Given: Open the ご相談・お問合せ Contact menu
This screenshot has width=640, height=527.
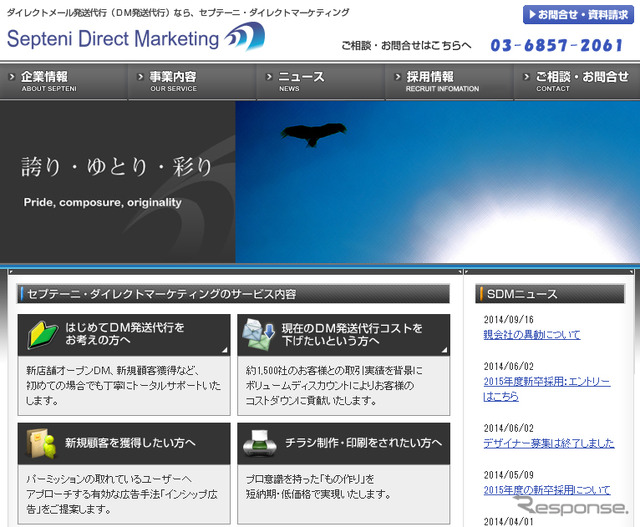Looking at the screenshot, I should tap(576, 81).
